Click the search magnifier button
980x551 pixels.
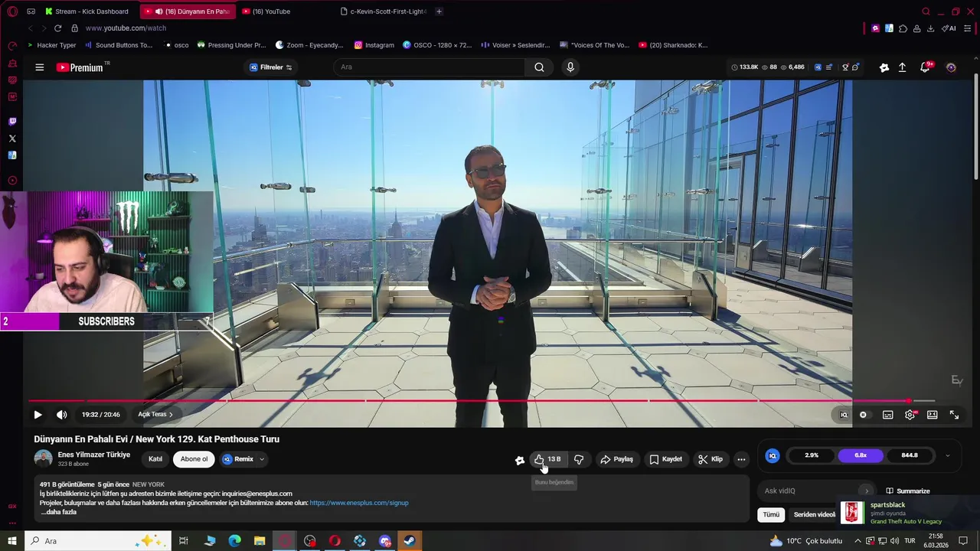click(x=539, y=67)
